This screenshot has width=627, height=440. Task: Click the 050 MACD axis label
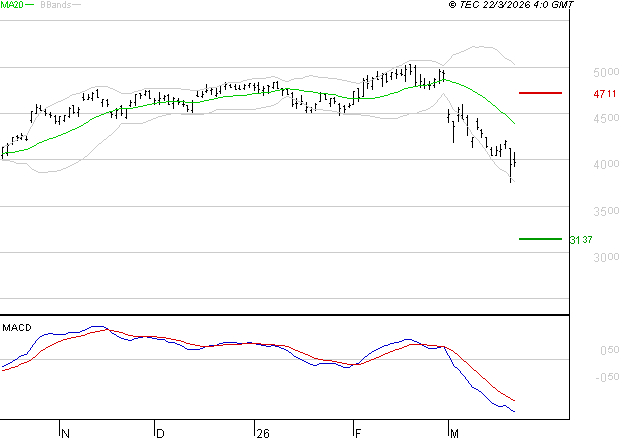pos(610,350)
